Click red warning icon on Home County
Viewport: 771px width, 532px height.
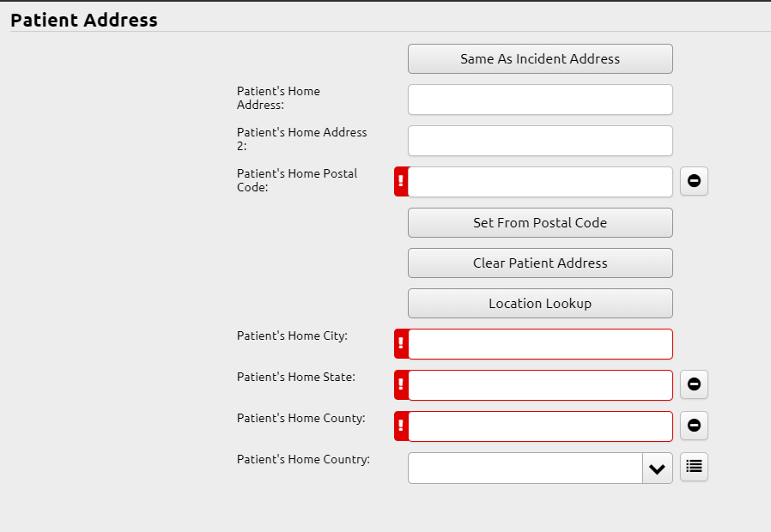coord(401,426)
